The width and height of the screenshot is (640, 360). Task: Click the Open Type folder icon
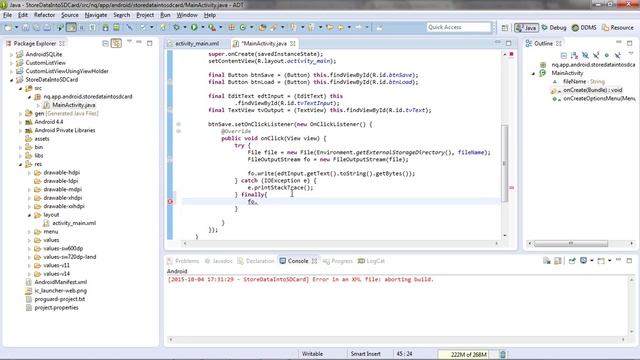(262, 27)
